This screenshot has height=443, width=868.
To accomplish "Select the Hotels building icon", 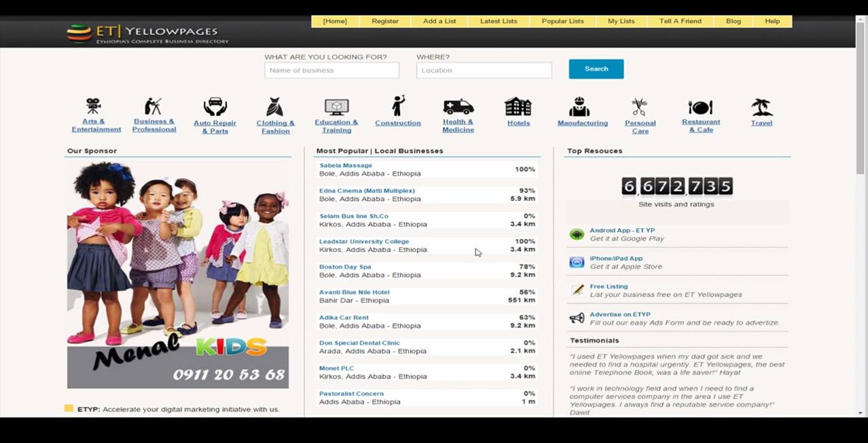I will click(x=518, y=107).
